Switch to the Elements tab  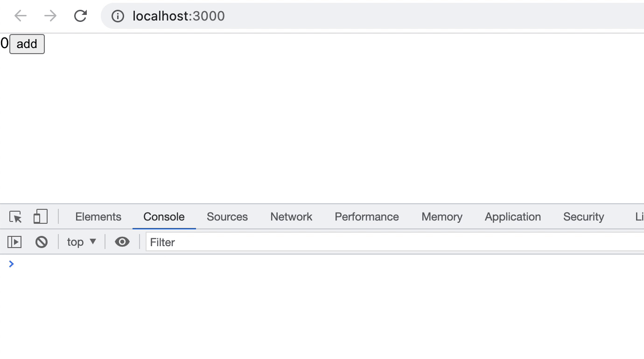98,217
